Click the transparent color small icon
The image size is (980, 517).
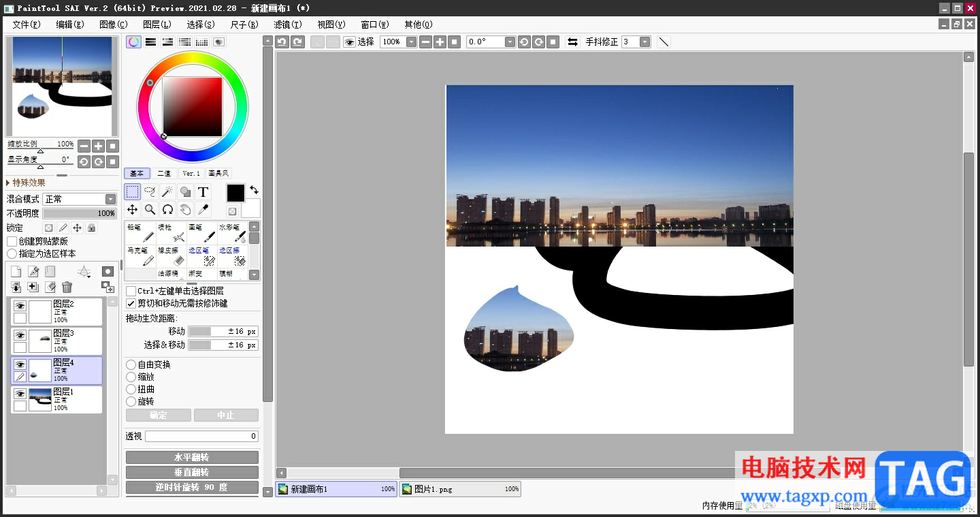tap(232, 211)
